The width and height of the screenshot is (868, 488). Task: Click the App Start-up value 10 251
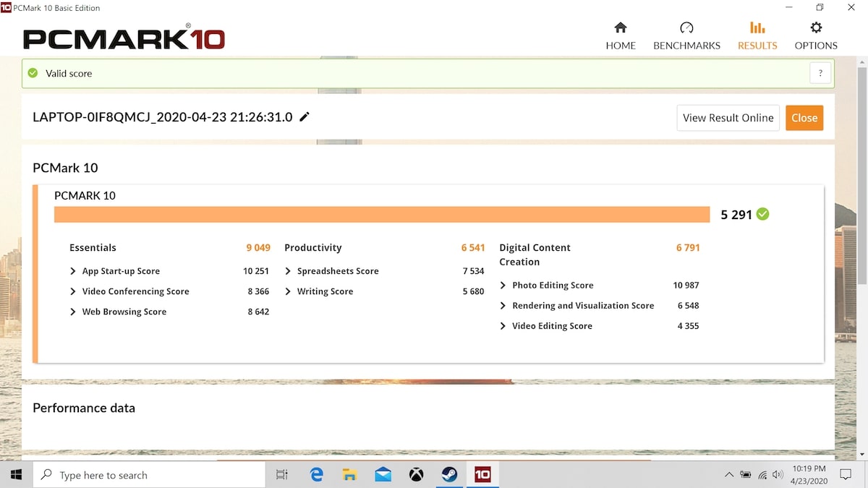(256, 271)
